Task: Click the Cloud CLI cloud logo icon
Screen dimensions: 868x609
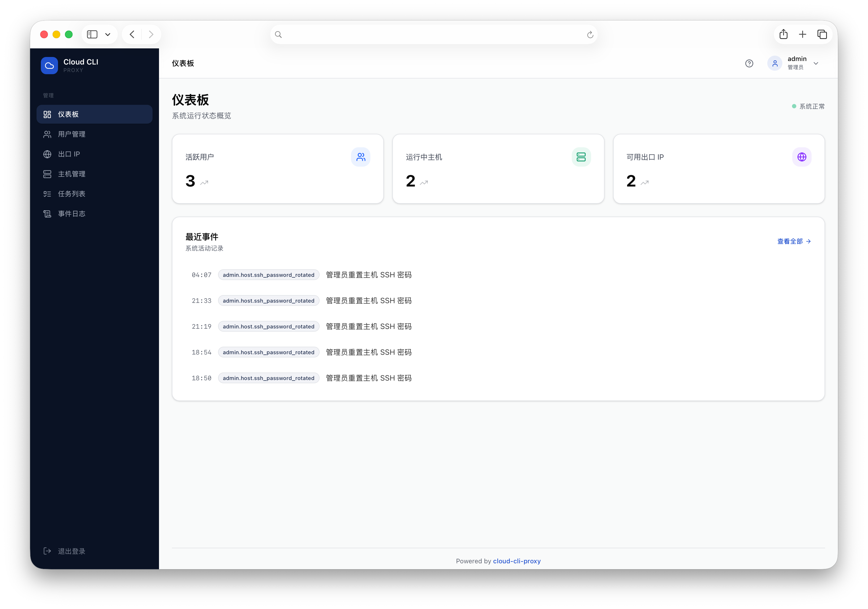Action: (x=49, y=65)
